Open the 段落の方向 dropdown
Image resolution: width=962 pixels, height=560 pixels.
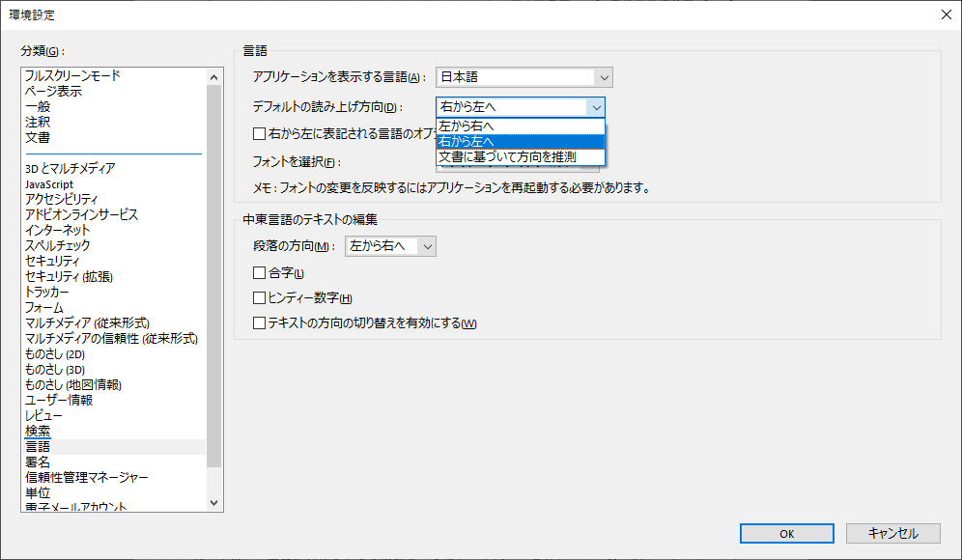[390, 246]
